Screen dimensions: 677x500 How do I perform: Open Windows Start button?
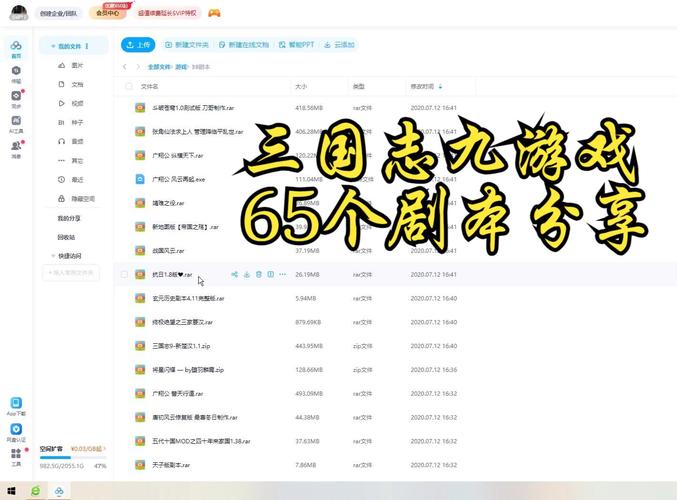[12, 491]
